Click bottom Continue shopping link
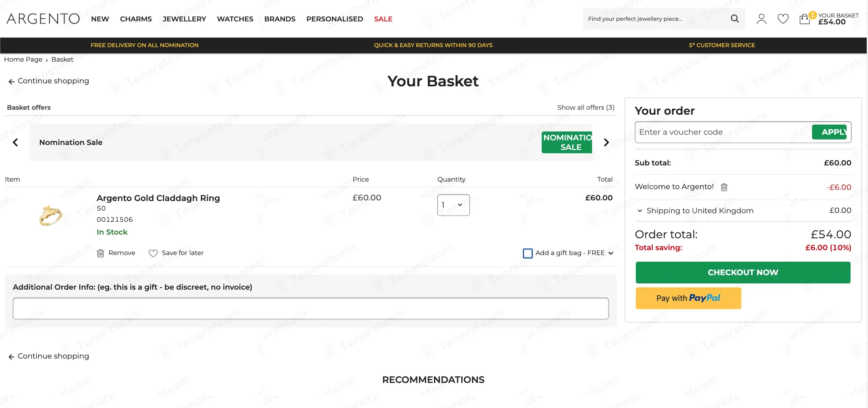 coord(53,356)
